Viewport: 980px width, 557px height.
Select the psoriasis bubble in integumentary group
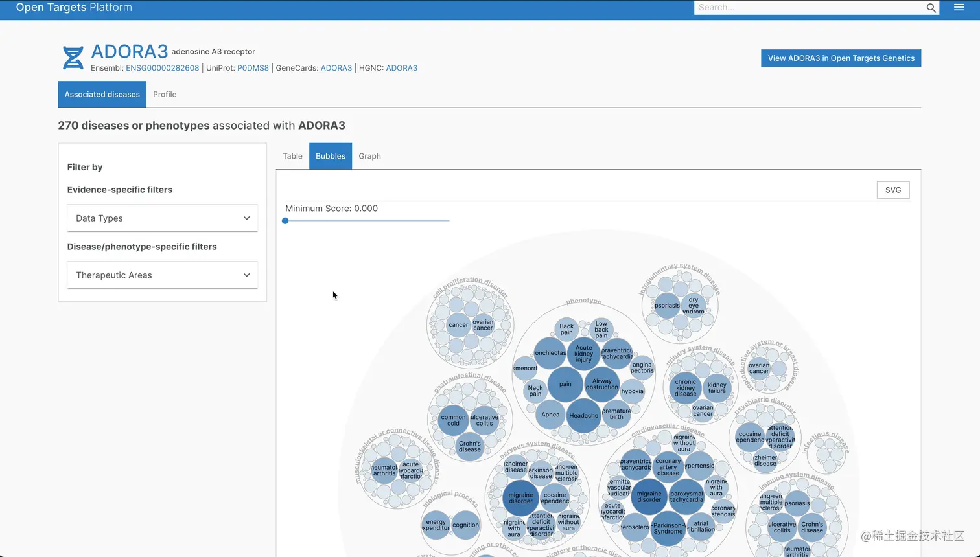(667, 306)
